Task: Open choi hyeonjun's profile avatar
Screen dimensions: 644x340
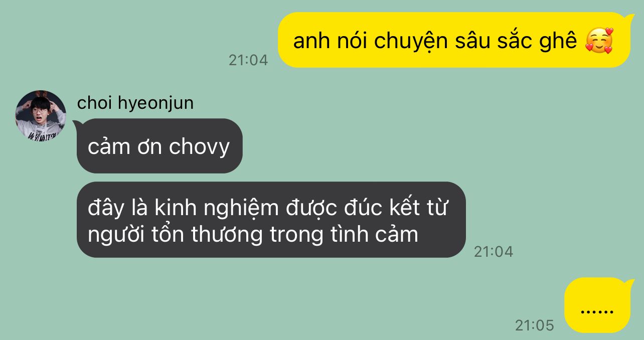Action: pyautogui.click(x=41, y=115)
